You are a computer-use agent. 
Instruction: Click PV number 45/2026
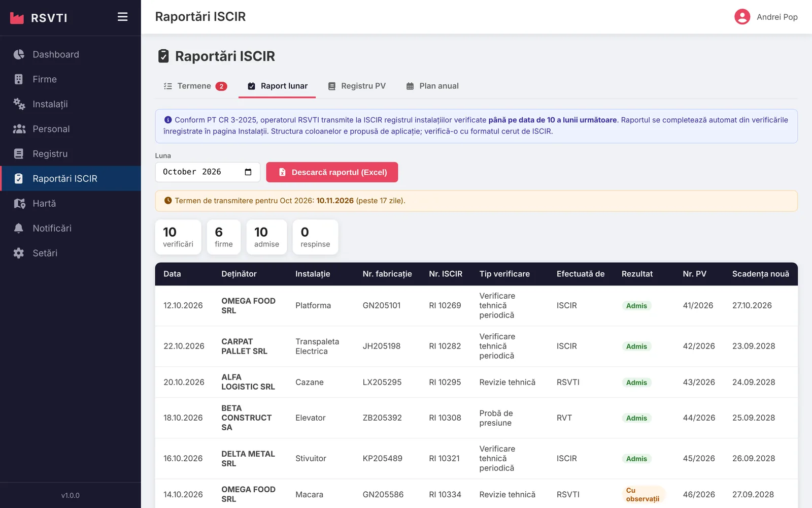(x=699, y=458)
